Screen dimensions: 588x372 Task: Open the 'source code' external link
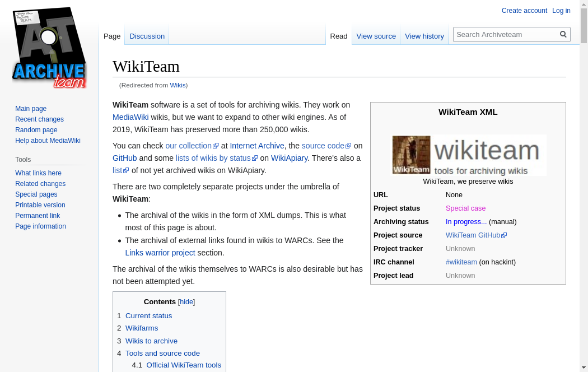click(x=323, y=146)
